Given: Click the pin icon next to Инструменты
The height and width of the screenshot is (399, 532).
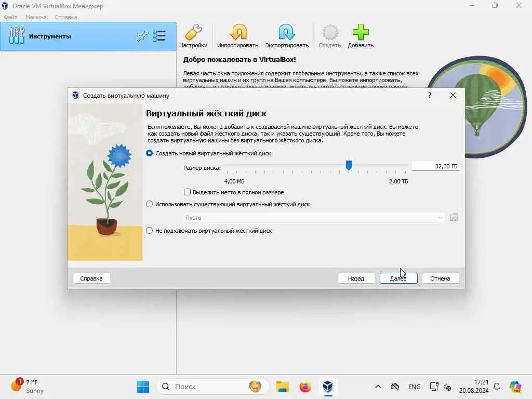Looking at the screenshot, I should pyautogui.click(x=142, y=36).
